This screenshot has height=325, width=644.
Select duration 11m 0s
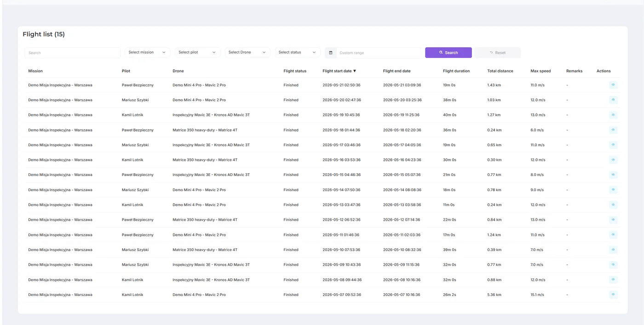[x=449, y=205]
